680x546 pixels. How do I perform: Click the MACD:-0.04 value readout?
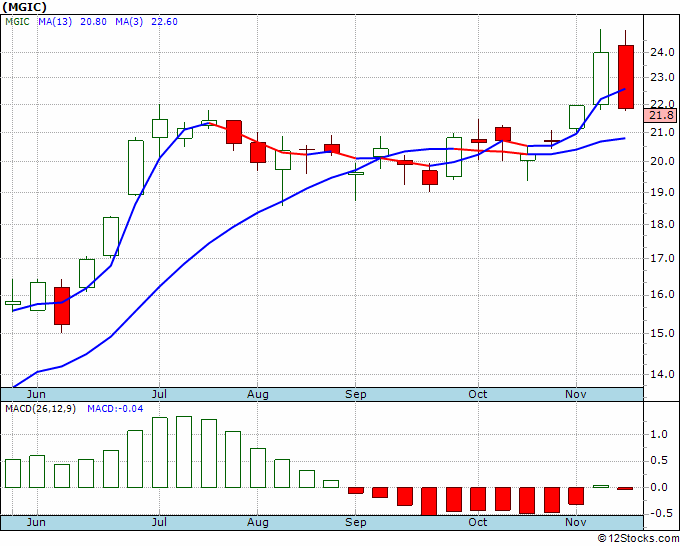[115, 409]
